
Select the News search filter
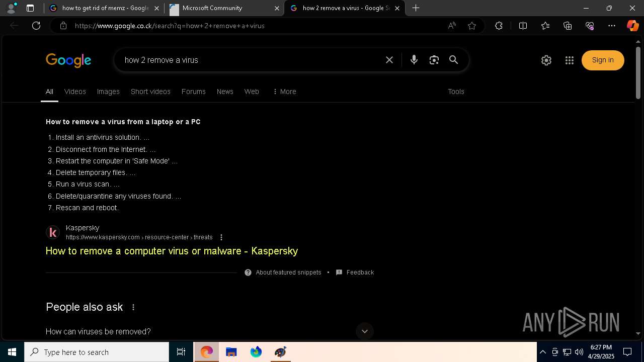[x=225, y=92]
